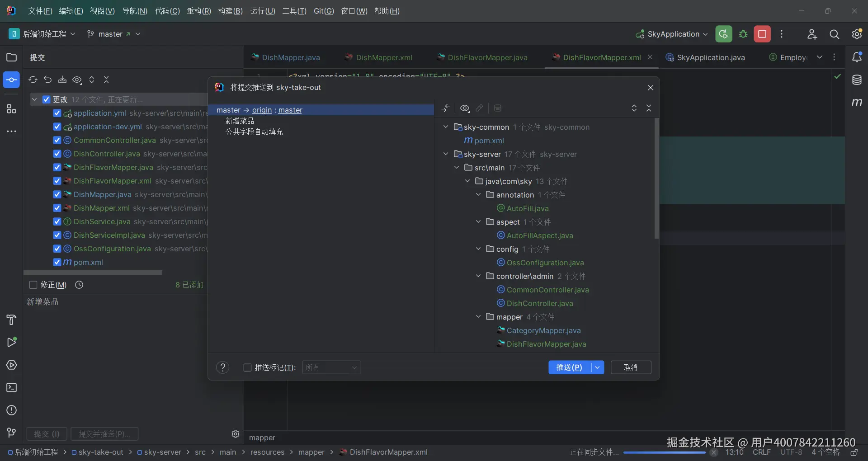Switch to the DishFlavorMapper.java tab
Screen dimensions: 868x461
click(482, 57)
